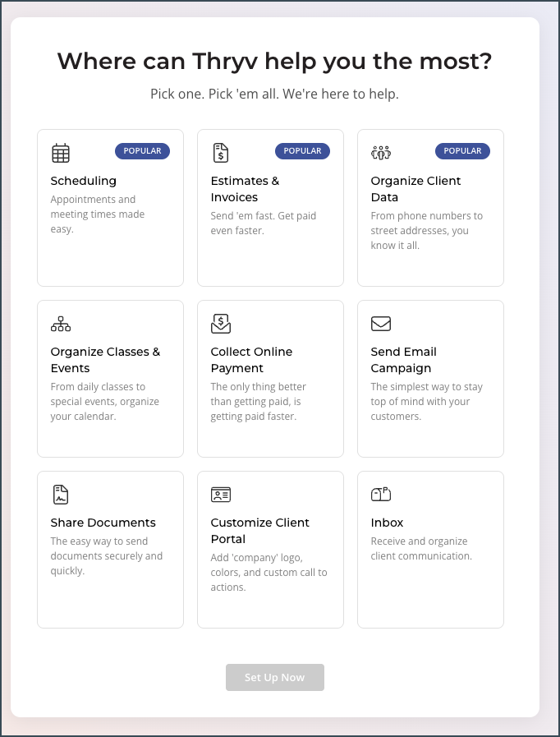Select the Send Email Campaign title
Screen dimensions: 560x737
pos(403,360)
